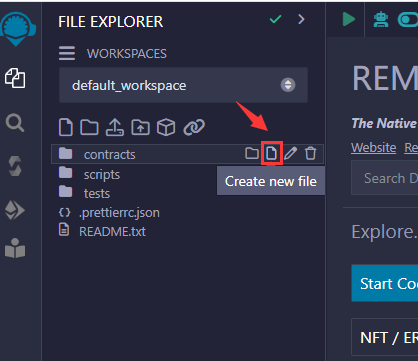Open the default_workspace dropdown
418x361 pixels.
[x=183, y=85]
